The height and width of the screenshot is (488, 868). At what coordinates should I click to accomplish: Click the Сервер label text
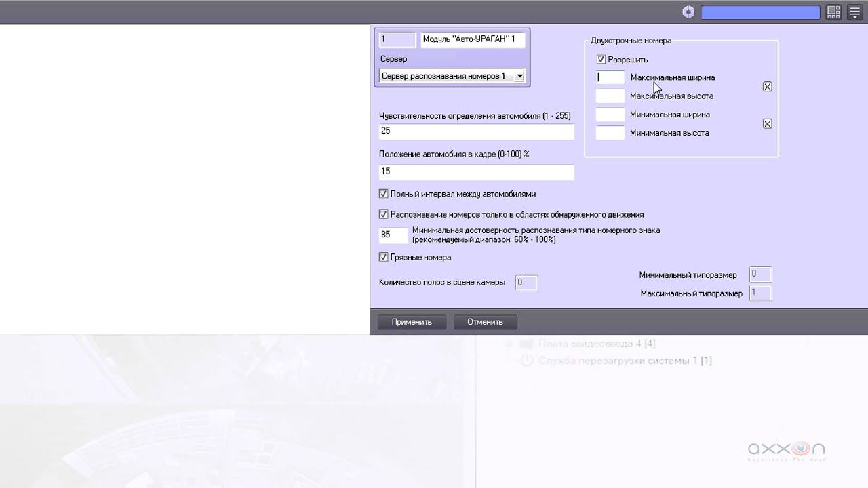(x=394, y=59)
